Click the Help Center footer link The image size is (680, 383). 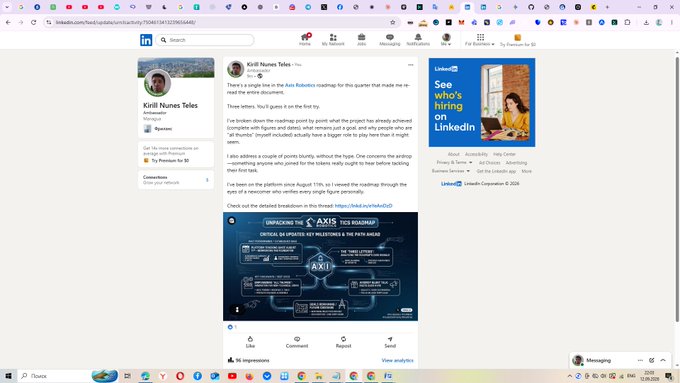(504, 154)
